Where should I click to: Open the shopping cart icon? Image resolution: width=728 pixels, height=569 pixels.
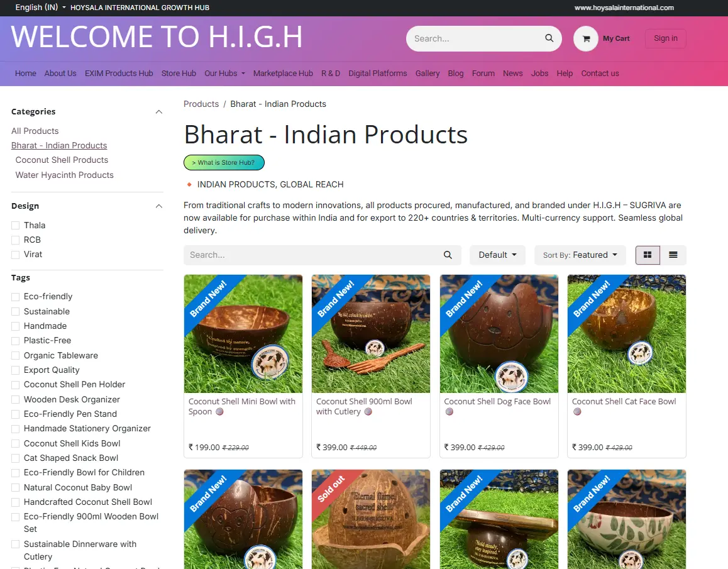[586, 38]
